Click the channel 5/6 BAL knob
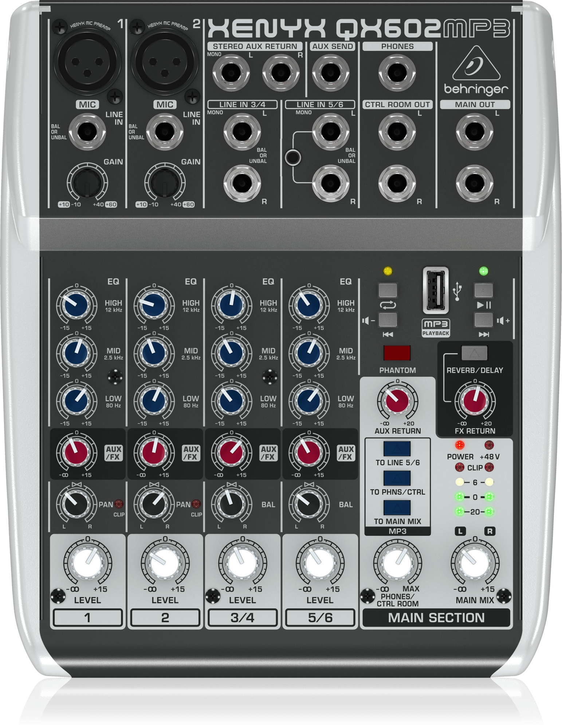The image size is (562, 728). tap(309, 504)
